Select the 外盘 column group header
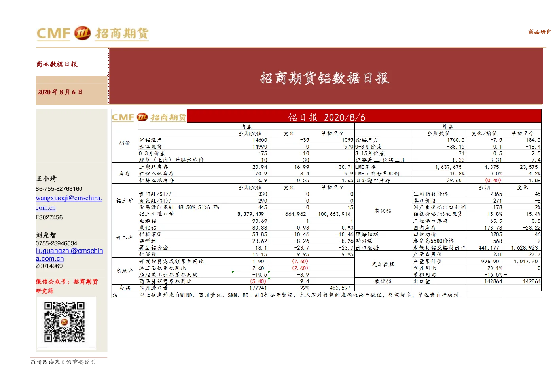This screenshot has height=392, width=555. (448, 126)
